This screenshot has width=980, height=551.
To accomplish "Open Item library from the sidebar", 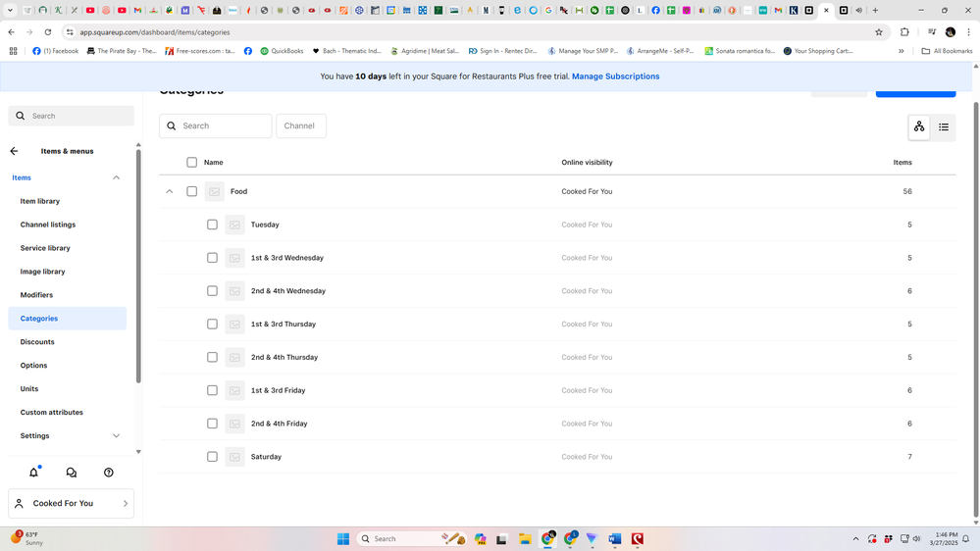I will point(40,201).
